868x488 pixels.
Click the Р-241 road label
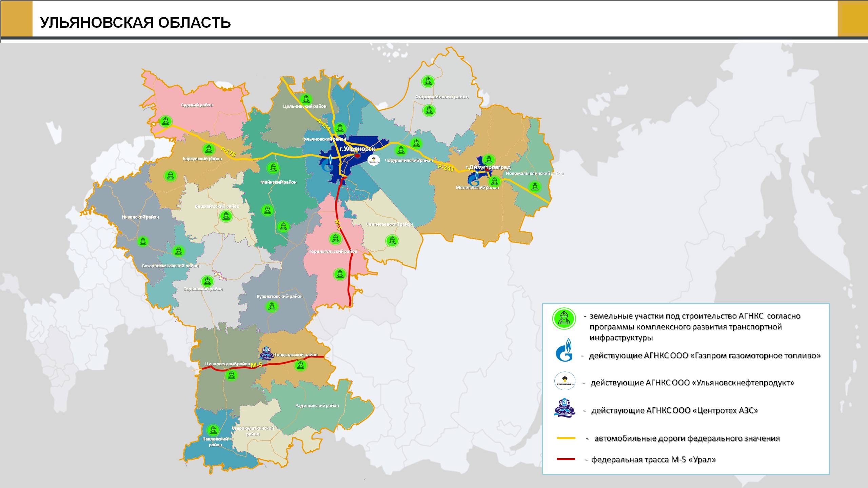coord(446,167)
